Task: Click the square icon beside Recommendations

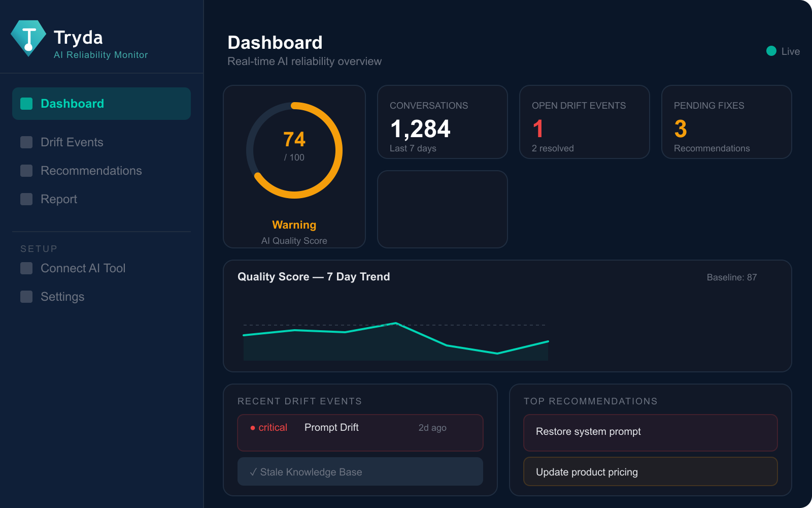Action: (x=26, y=171)
